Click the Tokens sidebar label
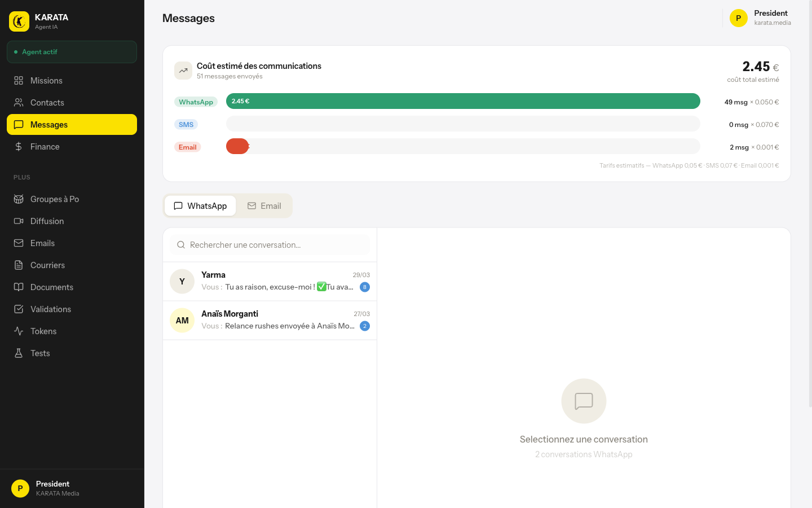This screenshot has width=812, height=508. [x=43, y=331]
